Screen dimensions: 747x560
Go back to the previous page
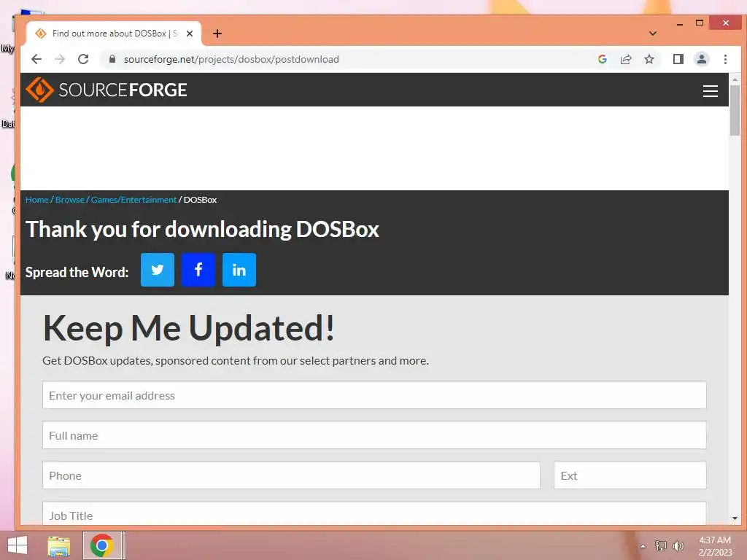tap(36, 59)
